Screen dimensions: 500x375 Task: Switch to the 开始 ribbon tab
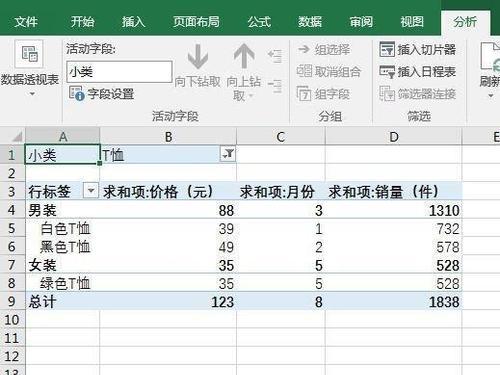pyautogui.click(x=82, y=22)
